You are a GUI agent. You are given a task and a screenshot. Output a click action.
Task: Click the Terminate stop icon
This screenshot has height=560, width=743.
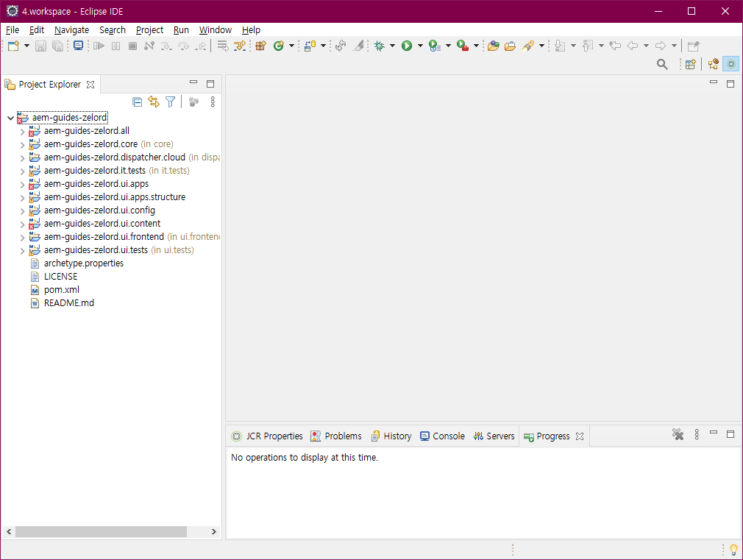click(132, 46)
